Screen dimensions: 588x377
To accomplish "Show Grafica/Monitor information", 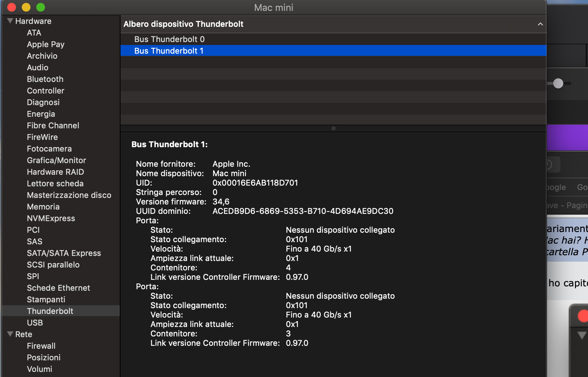I will (56, 160).
